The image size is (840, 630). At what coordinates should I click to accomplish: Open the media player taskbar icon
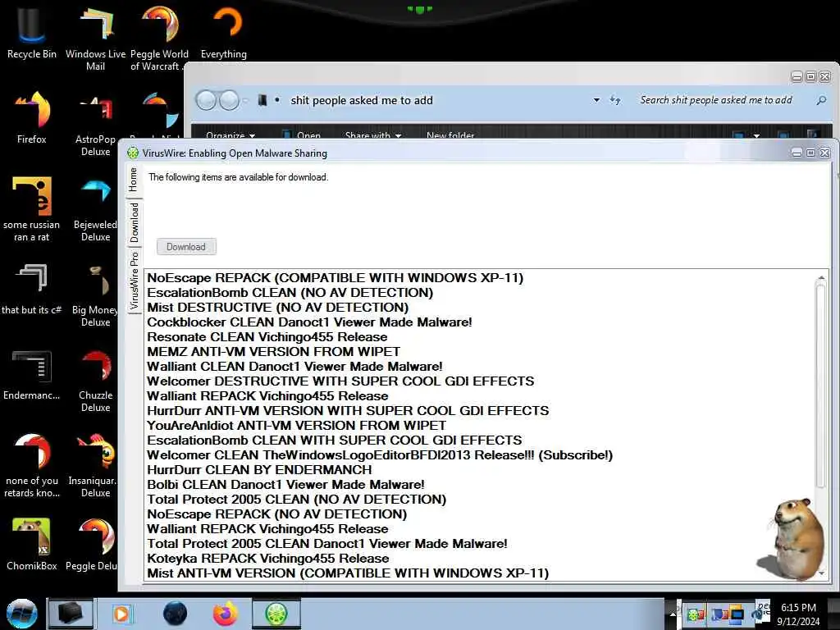point(121,614)
